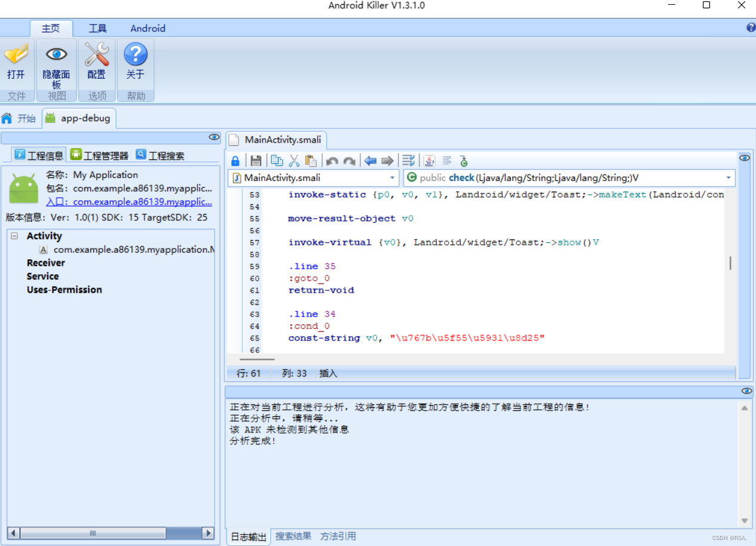Select the Android ribbon tab
Viewport: 756px width, 546px height.
148,28
